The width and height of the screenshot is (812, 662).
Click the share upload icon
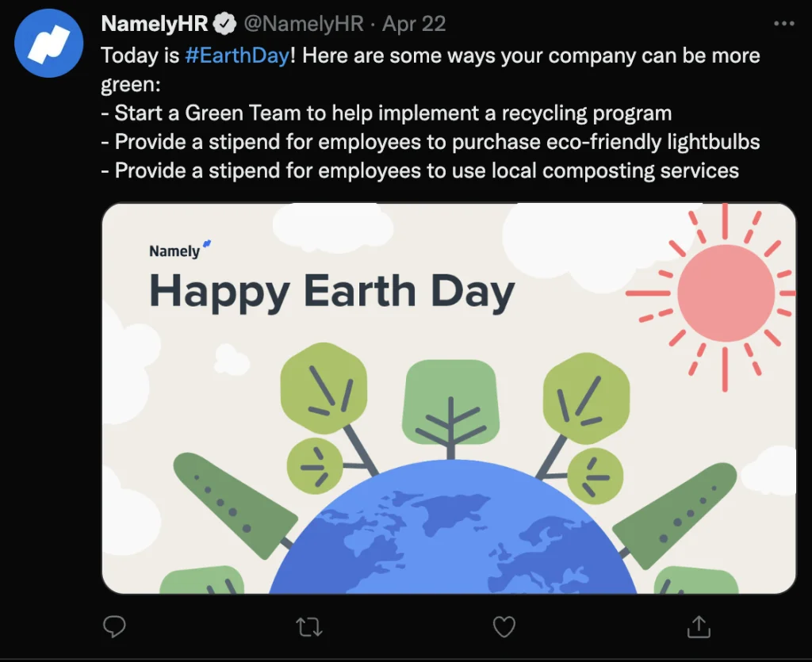699,627
